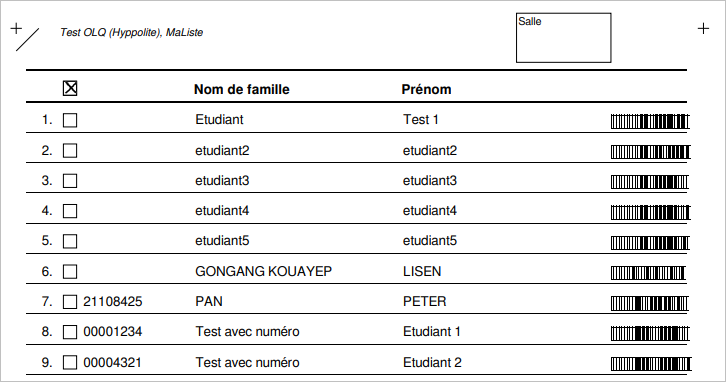
Task: Click the Test OLQ (Hyppolite), MaListe title
Action: tap(131, 32)
